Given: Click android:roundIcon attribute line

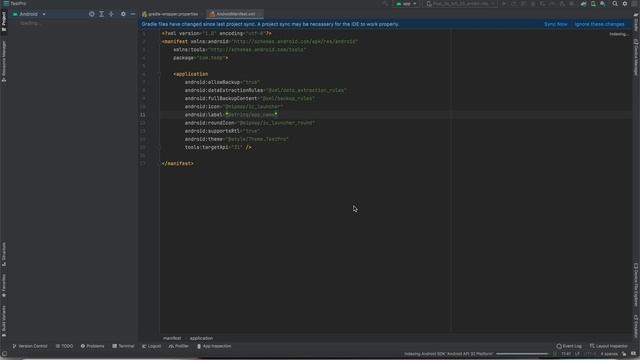Looking at the screenshot, I should tap(250, 123).
